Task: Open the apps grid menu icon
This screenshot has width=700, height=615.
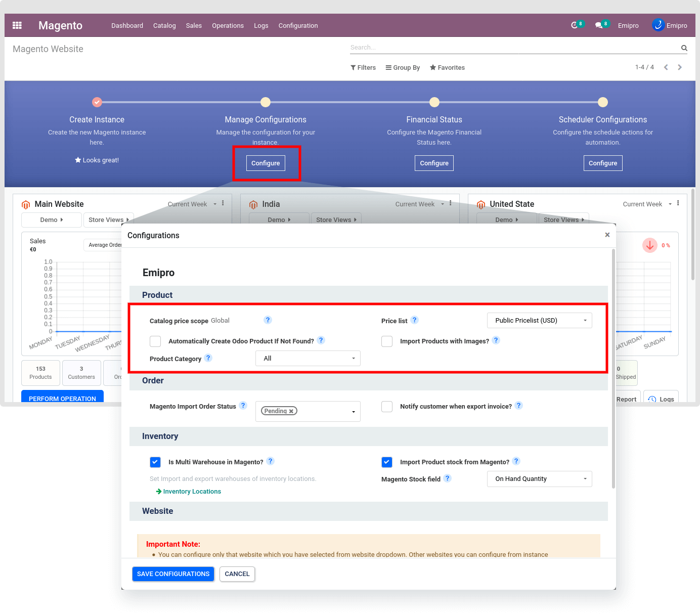Action: point(17,25)
